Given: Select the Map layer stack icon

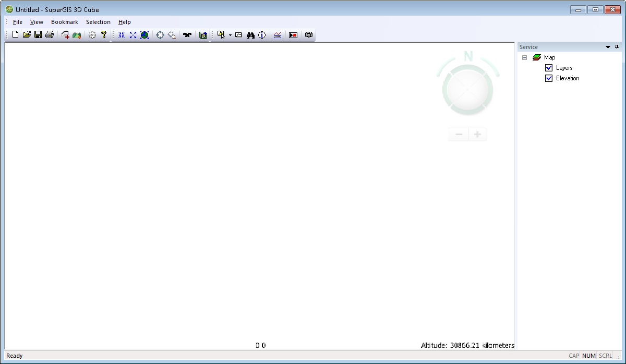Looking at the screenshot, I should pos(537,57).
